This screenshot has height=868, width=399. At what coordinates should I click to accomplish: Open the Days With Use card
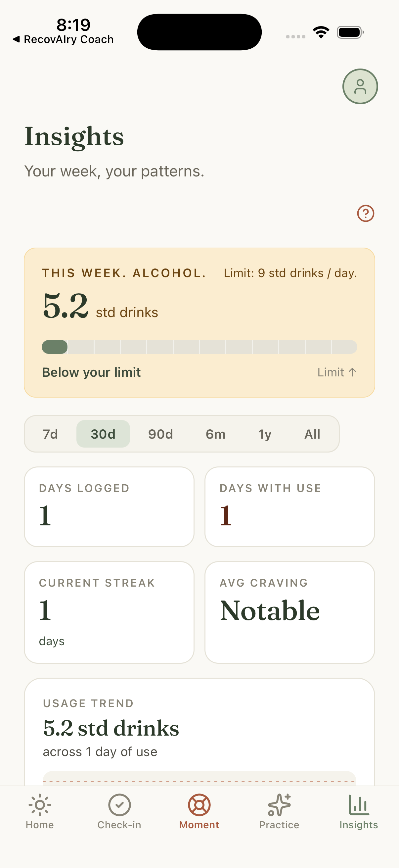pos(289,507)
